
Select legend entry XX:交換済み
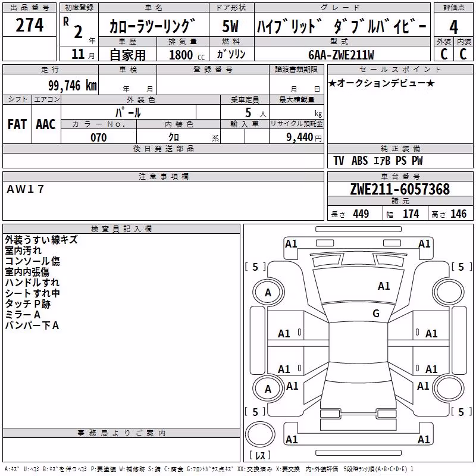pos(255,469)
